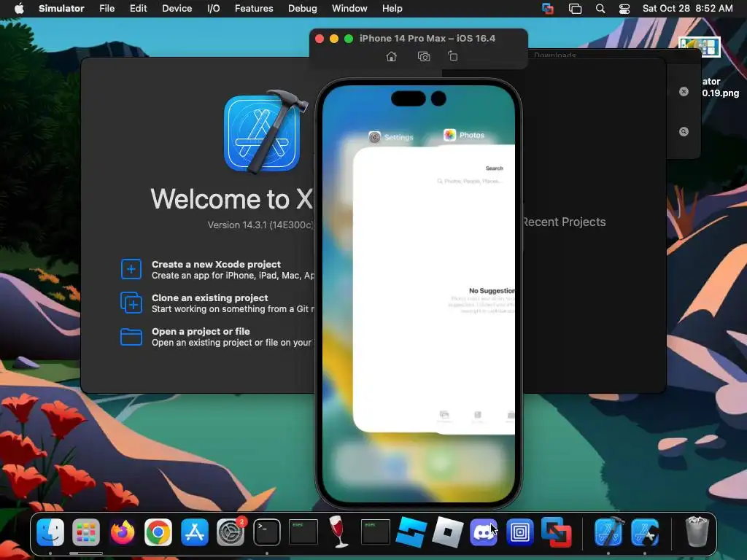Open the I/O menu
This screenshot has width=747, height=560.
[214, 9]
